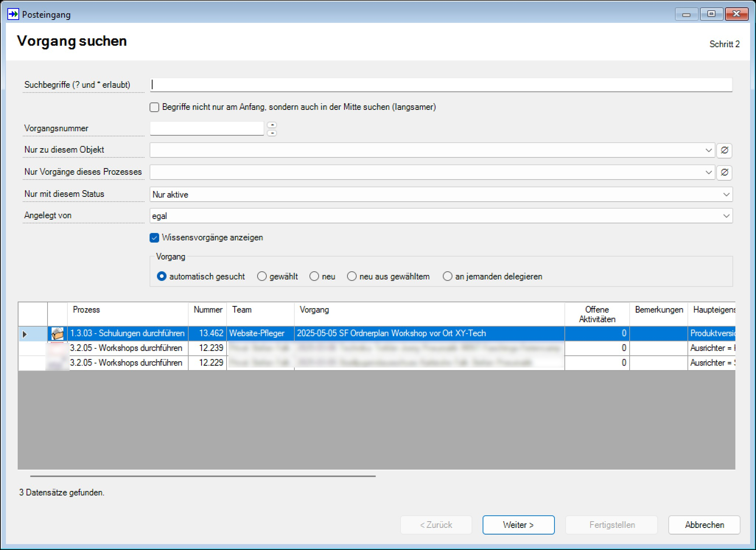The image size is (756, 550).
Task: Select 'neu' radio option
Action: (x=314, y=276)
